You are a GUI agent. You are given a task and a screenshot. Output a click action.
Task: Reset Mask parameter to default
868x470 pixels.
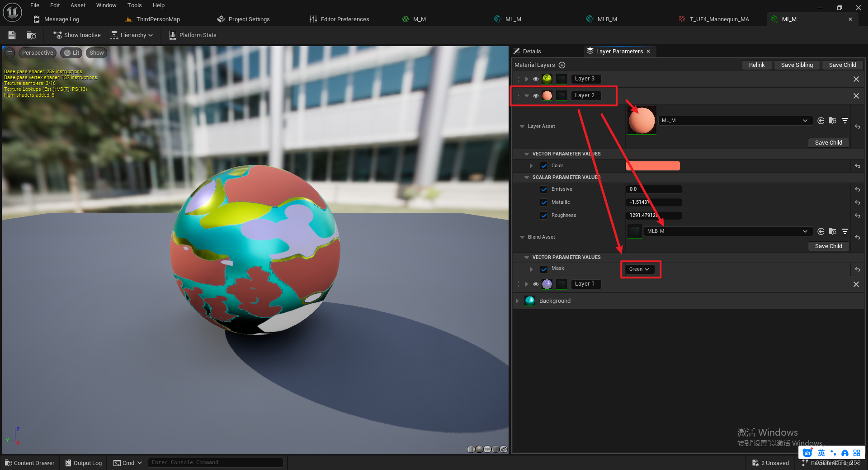click(x=858, y=269)
